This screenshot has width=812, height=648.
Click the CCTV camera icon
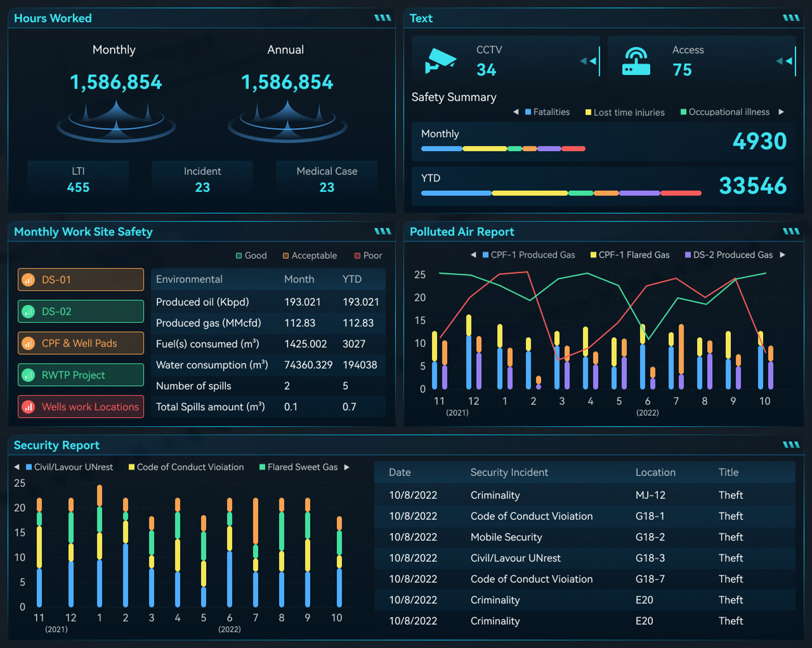click(441, 61)
